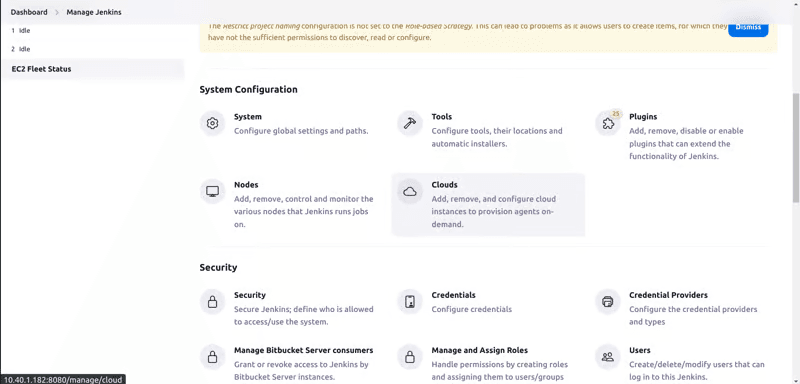Open the Credential Providers link
800x384 pixels.
[x=668, y=295]
